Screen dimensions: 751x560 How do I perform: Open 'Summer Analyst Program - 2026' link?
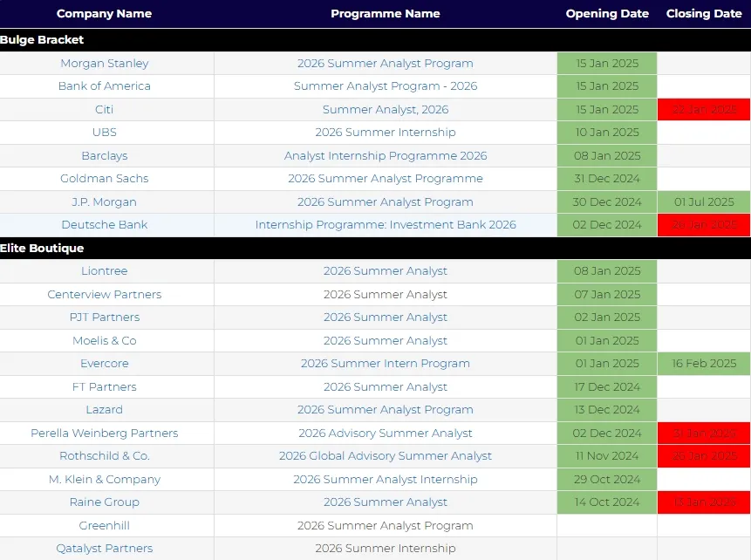(x=385, y=86)
